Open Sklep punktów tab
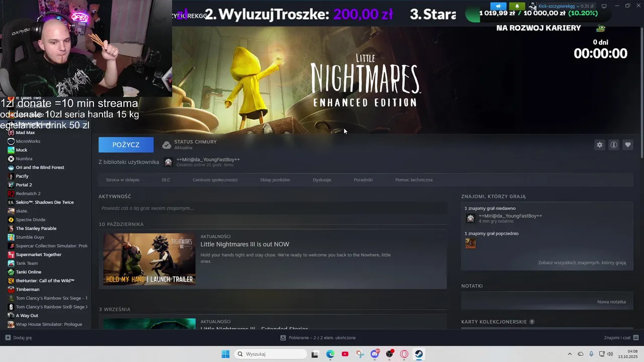 point(275,179)
